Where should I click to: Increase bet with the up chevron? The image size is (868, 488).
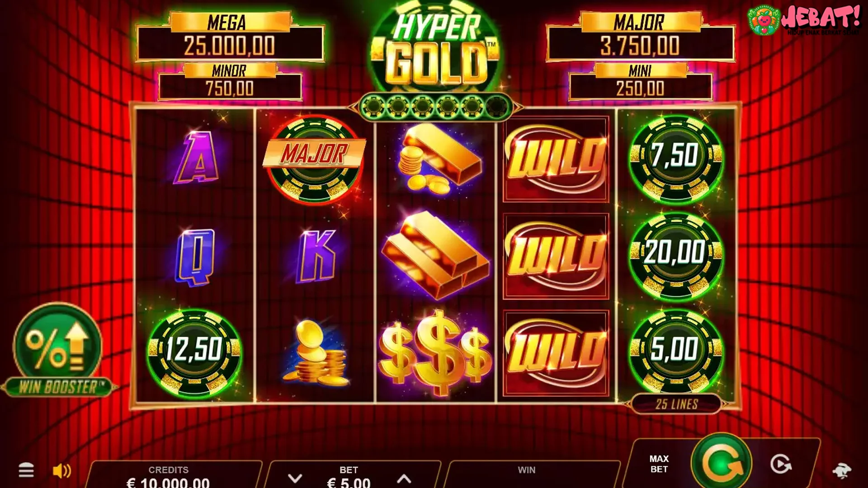404,479
